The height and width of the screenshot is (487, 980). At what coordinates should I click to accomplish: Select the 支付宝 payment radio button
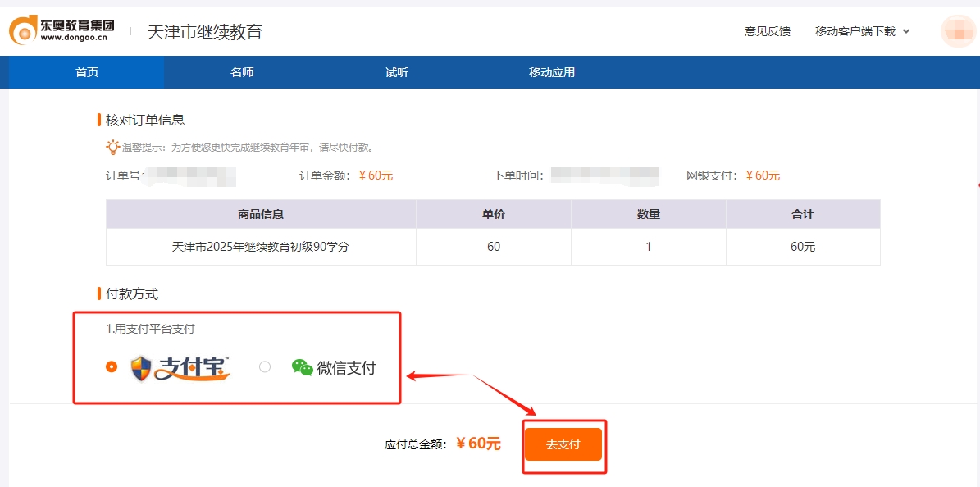click(112, 366)
